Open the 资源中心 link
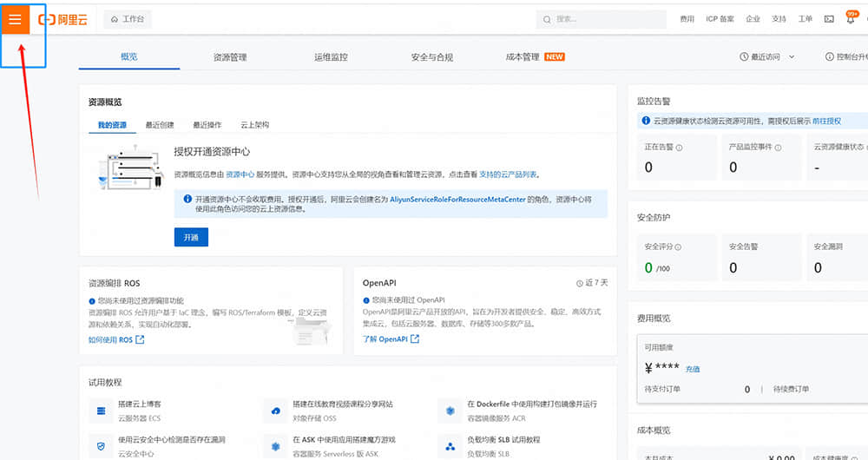This screenshot has height=460, width=868. 240,174
